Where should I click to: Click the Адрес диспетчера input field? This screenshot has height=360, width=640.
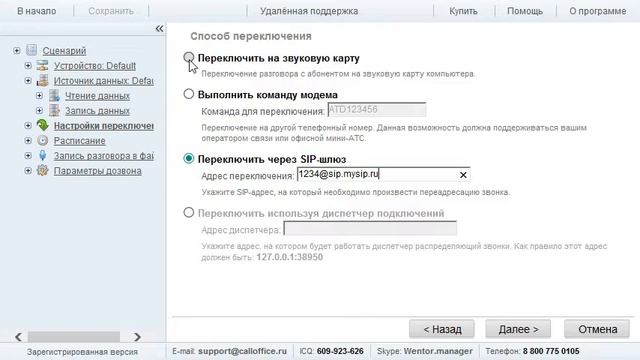point(370,229)
